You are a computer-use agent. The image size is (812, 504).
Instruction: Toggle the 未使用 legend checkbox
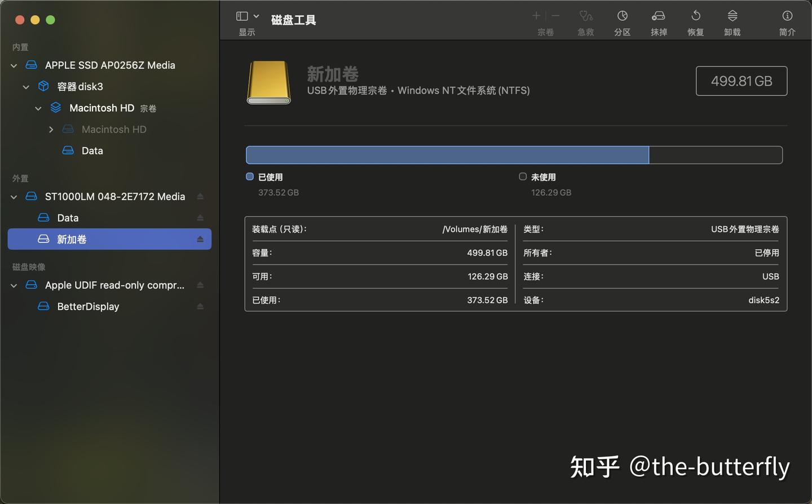pos(522,176)
